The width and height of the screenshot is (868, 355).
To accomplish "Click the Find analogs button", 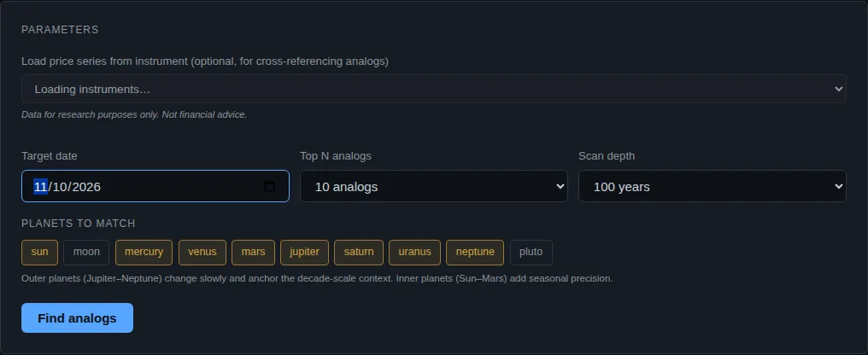I will click(77, 318).
